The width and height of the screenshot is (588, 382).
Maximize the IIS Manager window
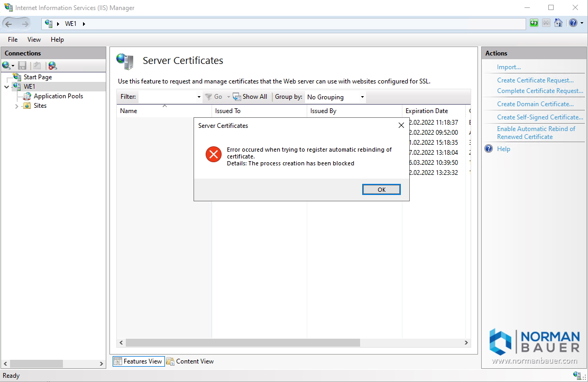551,7
